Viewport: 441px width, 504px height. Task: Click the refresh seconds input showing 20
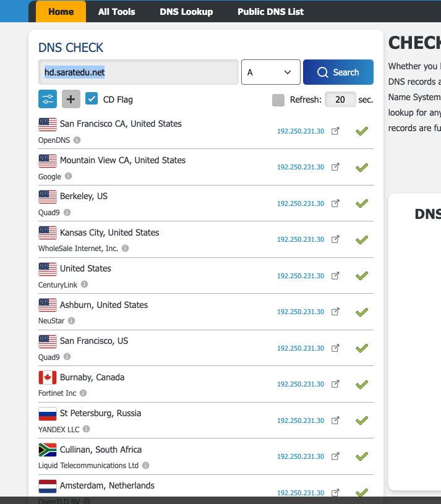tap(340, 99)
